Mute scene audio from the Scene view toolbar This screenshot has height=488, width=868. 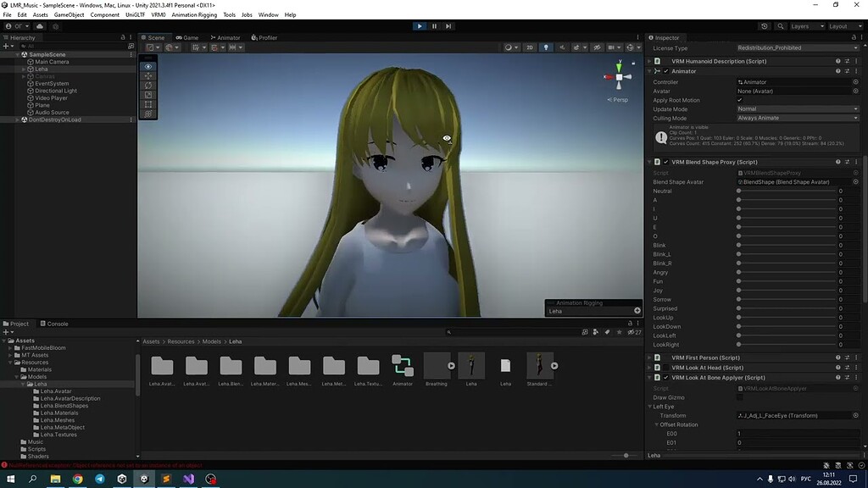click(563, 47)
